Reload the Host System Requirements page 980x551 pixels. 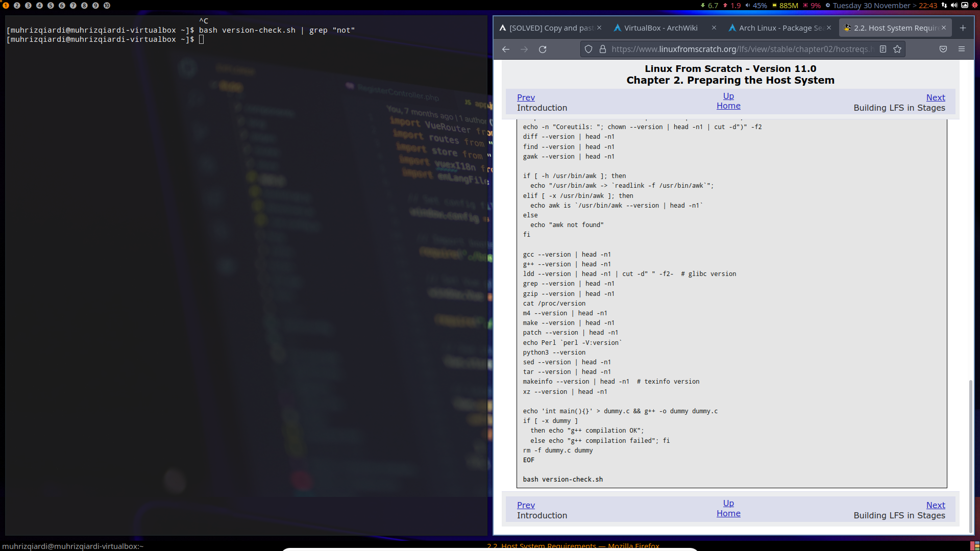click(x=543, y=49)
